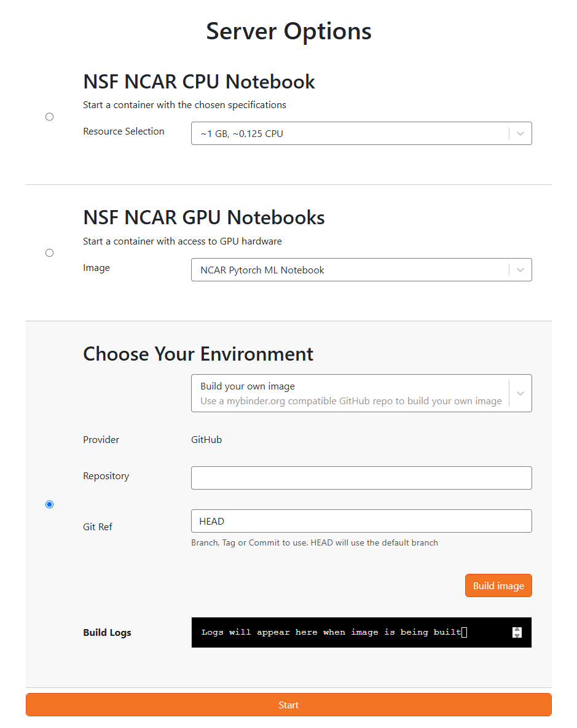Select the Choose Your Environment radio button
Viewport: 577px width, 728px height.
[x=50, y=504]
